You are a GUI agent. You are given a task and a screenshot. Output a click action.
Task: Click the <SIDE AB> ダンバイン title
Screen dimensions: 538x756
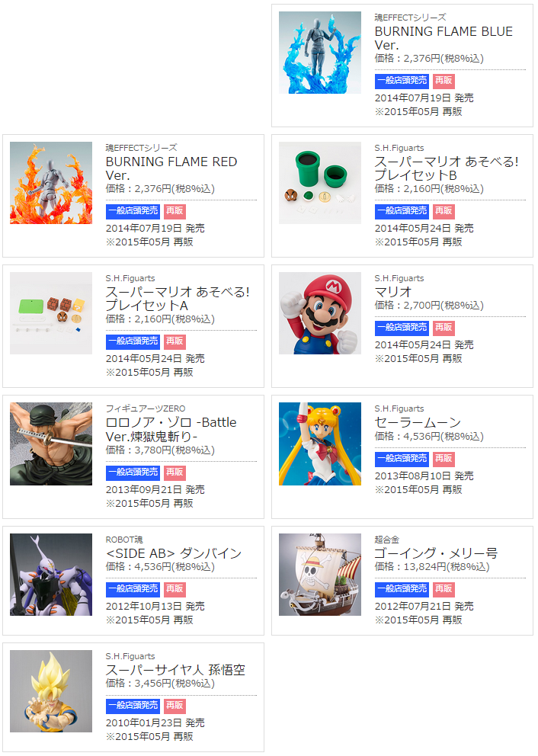coord(174,553)
